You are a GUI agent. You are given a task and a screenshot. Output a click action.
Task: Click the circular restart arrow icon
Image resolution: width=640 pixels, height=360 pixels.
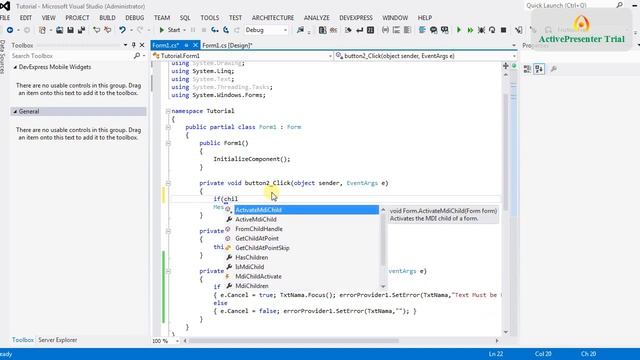coord(492,30)
